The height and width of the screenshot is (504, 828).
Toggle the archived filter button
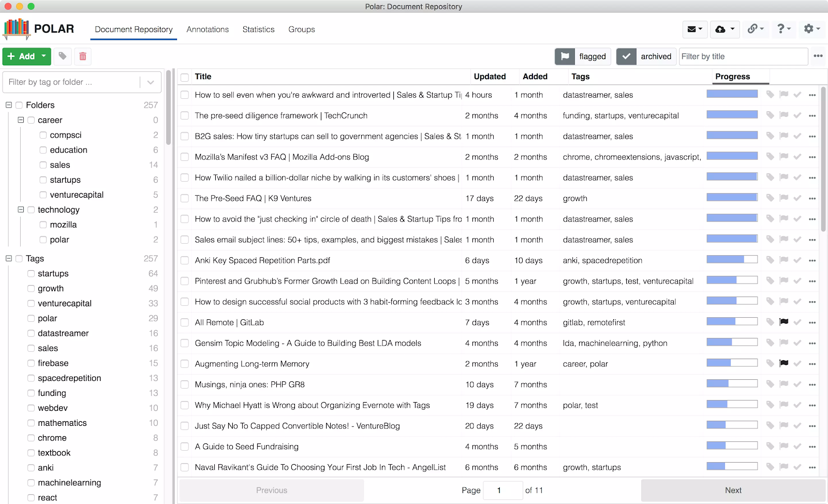[x=645, y=56]
